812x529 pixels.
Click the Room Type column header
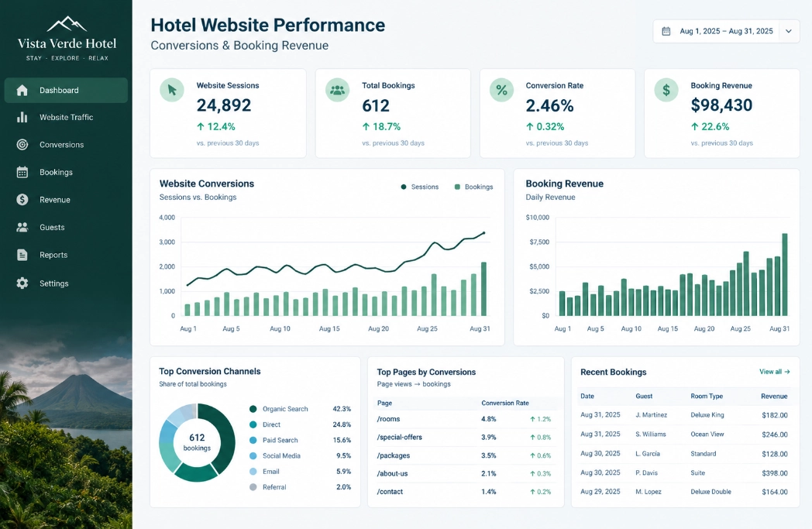pyautogui.click(x=707, y=396)
